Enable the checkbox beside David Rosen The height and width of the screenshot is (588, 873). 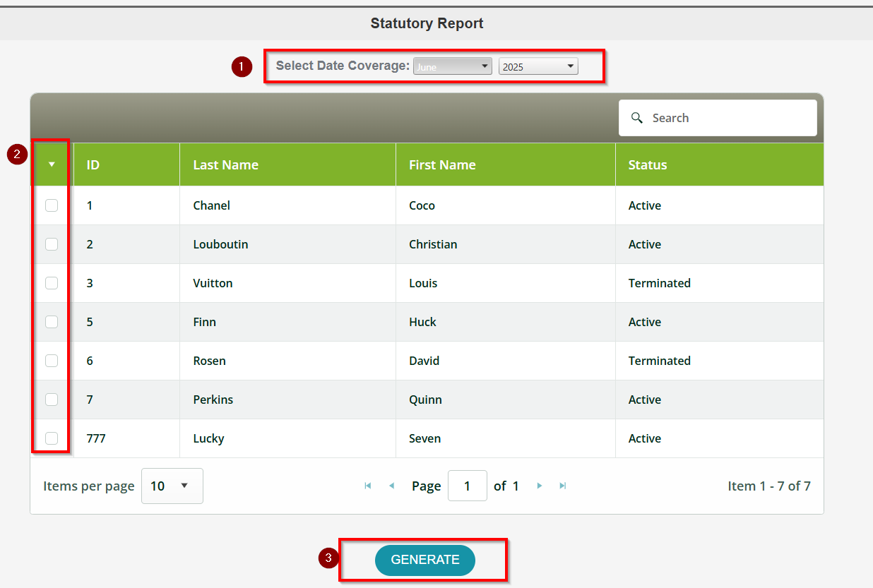(50, 361)
